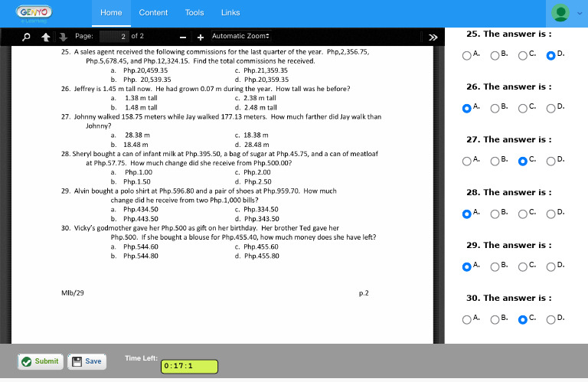This screenshot has height=382, width=588.
Task: Select answer B for question 26
Action: click(495, 109)
